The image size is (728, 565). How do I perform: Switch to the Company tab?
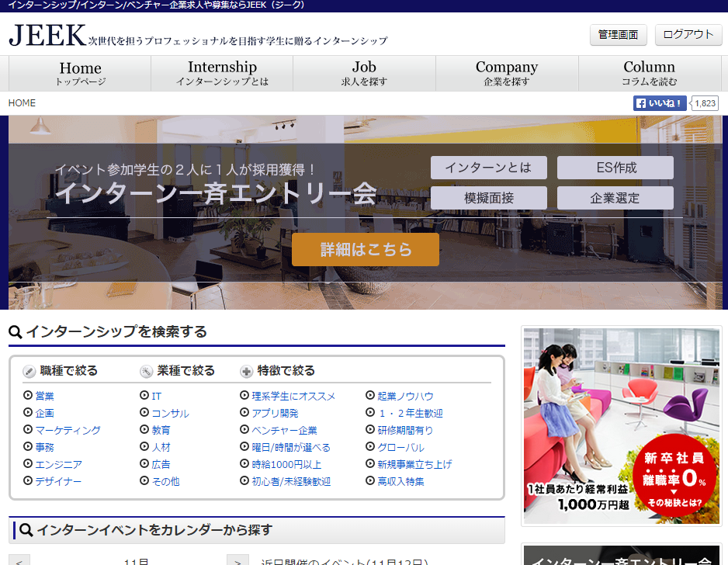point(507,73)
